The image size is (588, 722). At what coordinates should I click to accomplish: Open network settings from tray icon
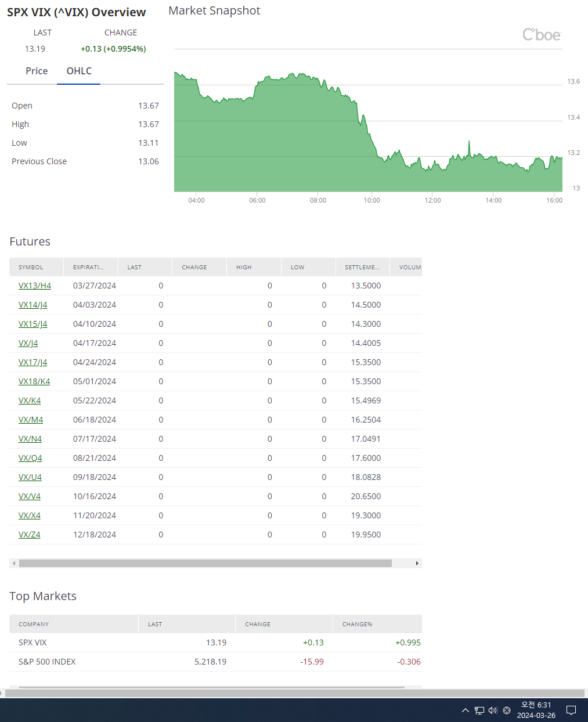(479, 710)
